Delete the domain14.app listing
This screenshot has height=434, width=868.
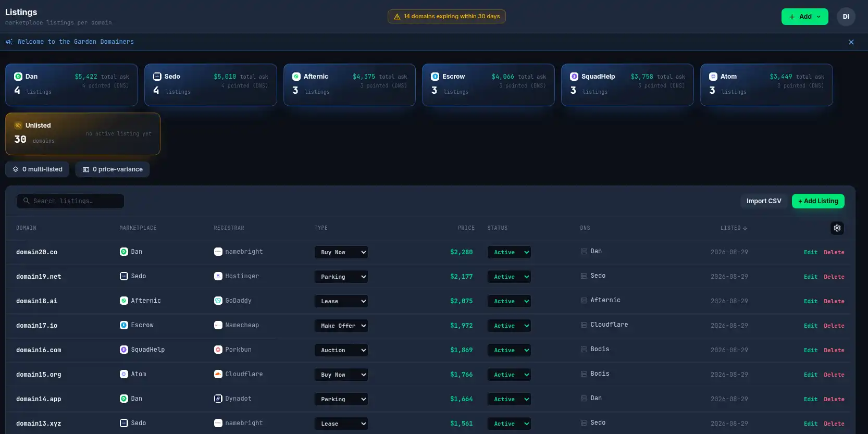834,399
